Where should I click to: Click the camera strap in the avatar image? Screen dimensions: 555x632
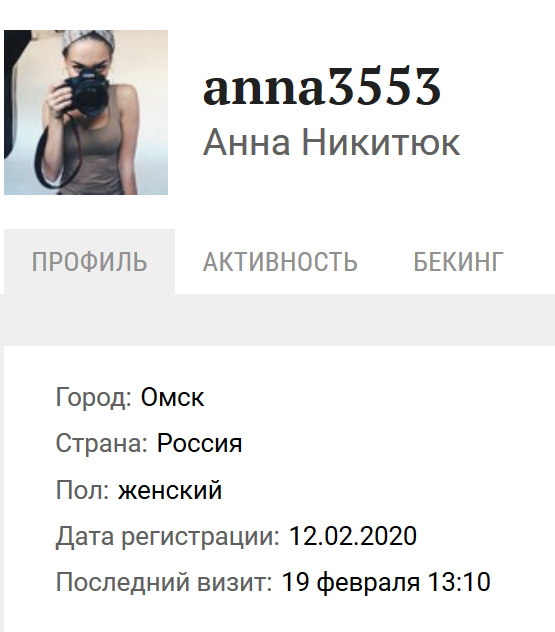[56, 159]
